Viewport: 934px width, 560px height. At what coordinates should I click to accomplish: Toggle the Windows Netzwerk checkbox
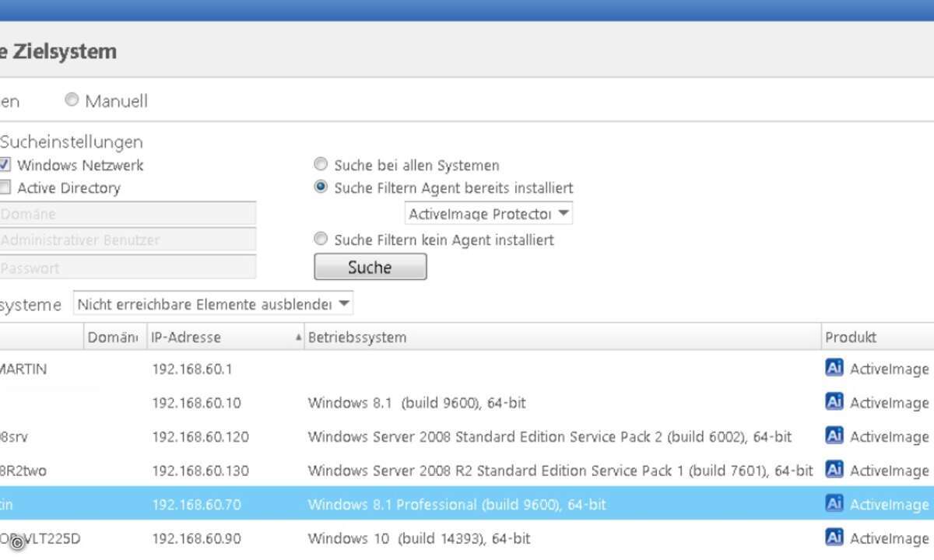coord(5,165)
